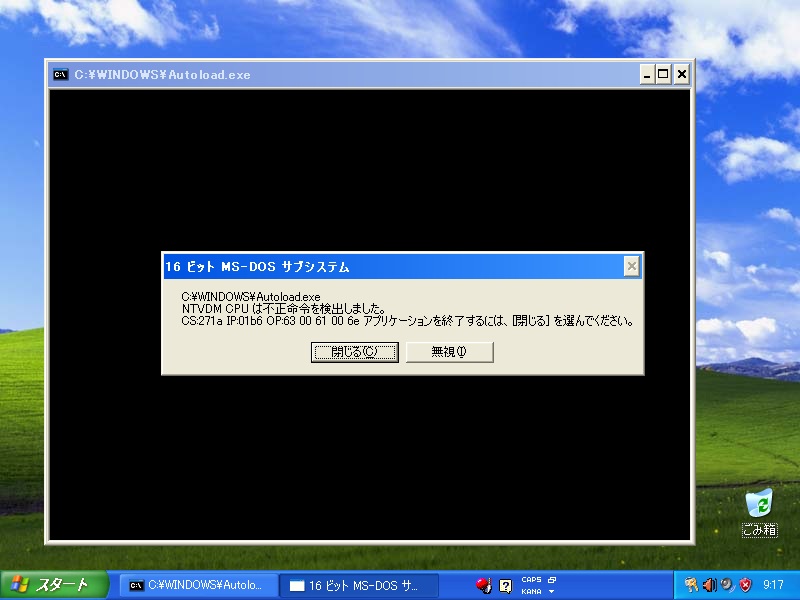Open the language bar options dropdown arrow
This screenshot has height=600, width=800.
tap(552, 591)
